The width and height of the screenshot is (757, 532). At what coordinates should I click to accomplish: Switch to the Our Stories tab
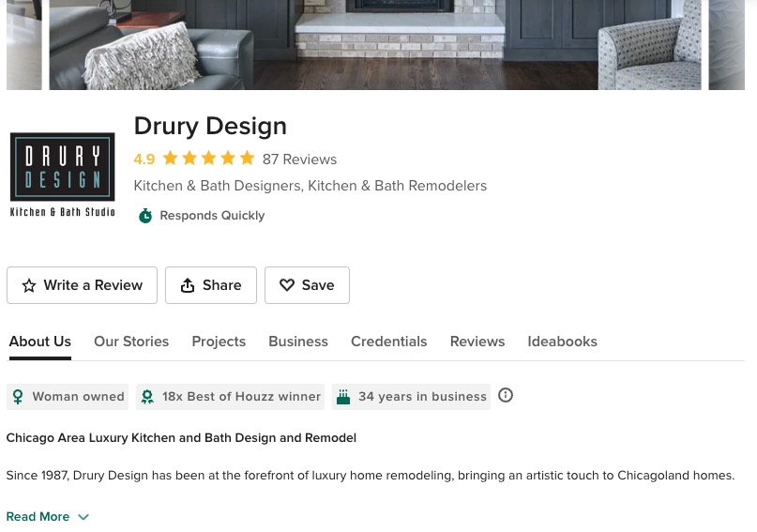[131, 342]
